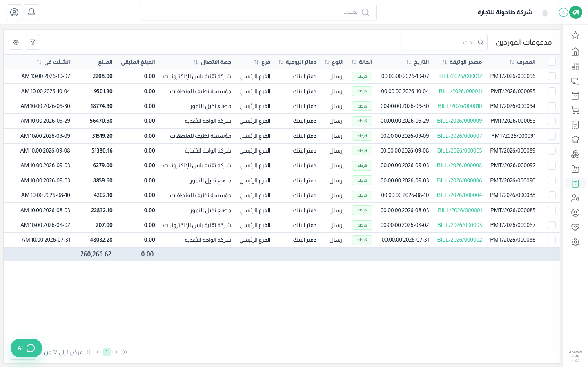This screenshot has width=588, height=368.
Task: Open source bill BILL/2026/000012 link
Action: (x=460, y=76)
